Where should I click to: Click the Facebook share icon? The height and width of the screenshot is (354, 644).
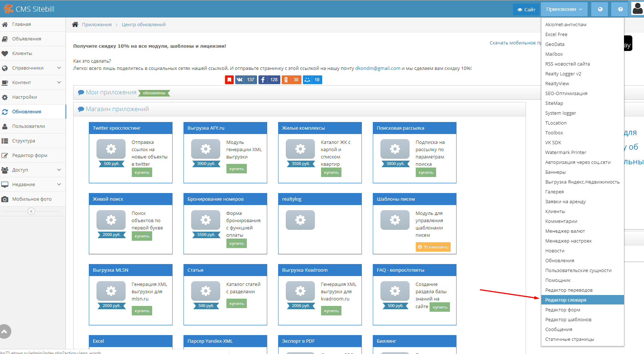pos(263,80)
